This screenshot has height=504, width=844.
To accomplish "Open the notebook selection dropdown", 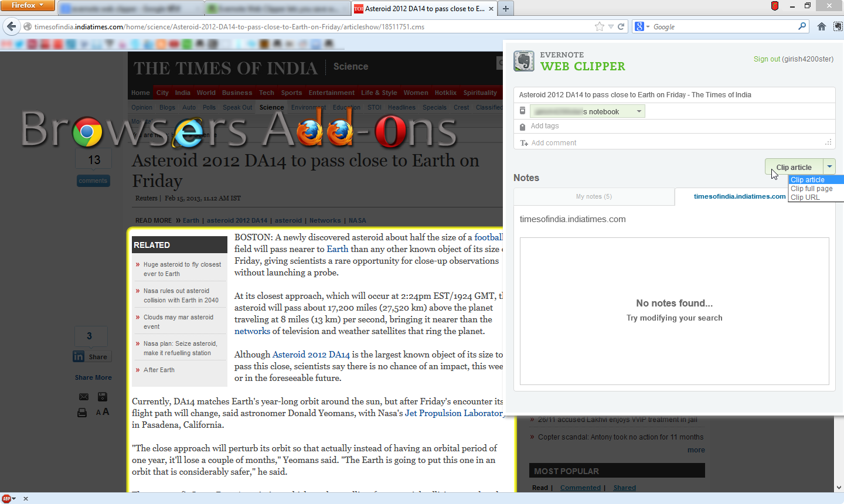I will tap(588, 111).
